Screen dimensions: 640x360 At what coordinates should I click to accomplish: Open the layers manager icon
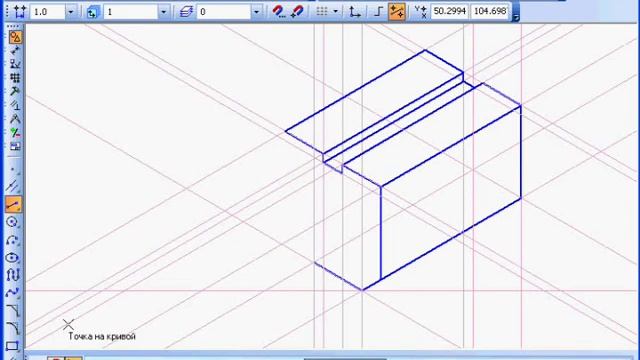click(x=186, y=12)
